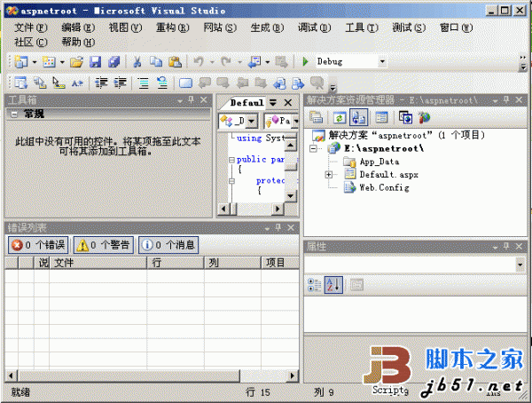532x403 pixels.
Task: Toggle the 0 个消息 messages filter
Action: 168,245
